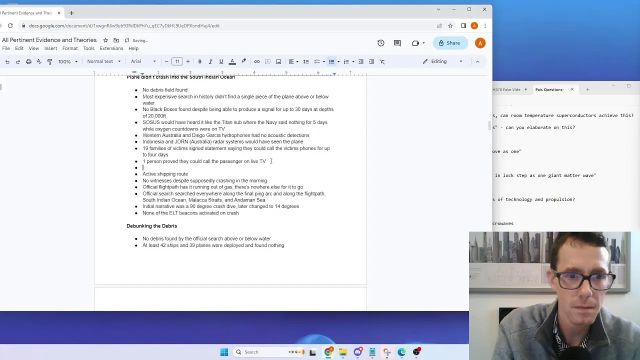Open the zoom 100% dropdown
Viewport: 640px width, 360px height.
point(67,62)
